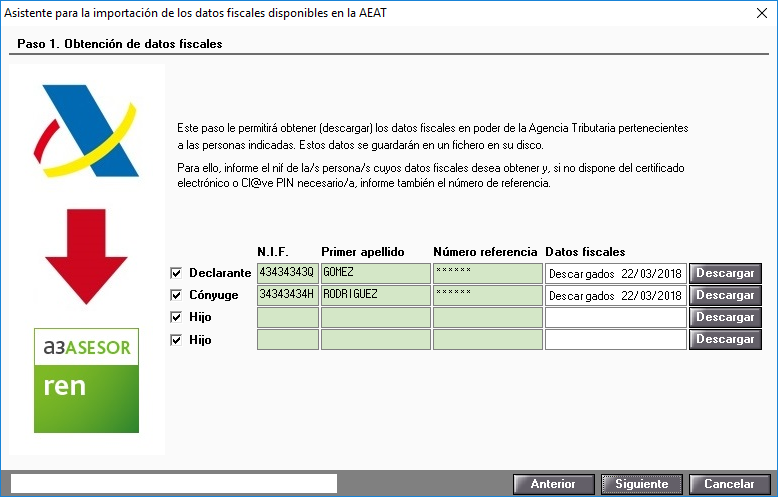Click second Hijo número referencia field
The width and height of the screenshot is (778, 497).
tap(488, 340)
